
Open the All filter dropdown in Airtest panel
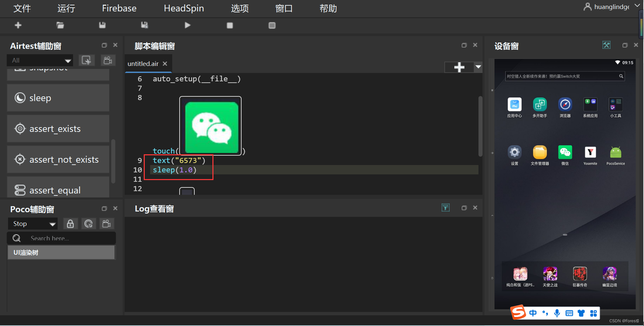pos(40,61)
